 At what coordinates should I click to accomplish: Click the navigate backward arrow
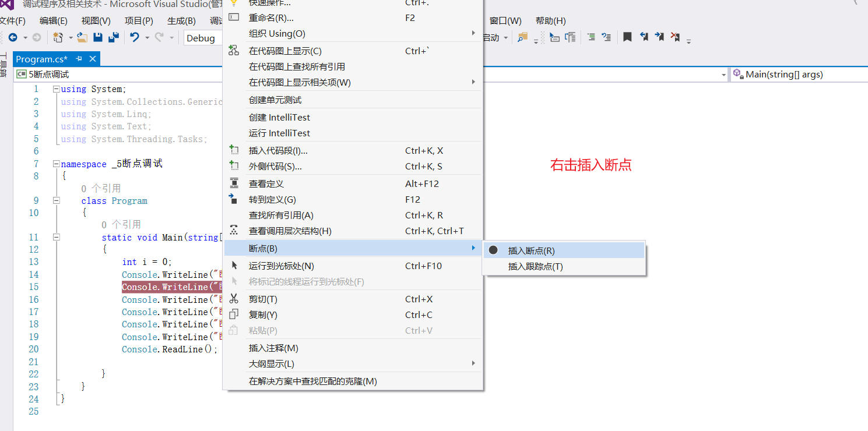point(13,37)
